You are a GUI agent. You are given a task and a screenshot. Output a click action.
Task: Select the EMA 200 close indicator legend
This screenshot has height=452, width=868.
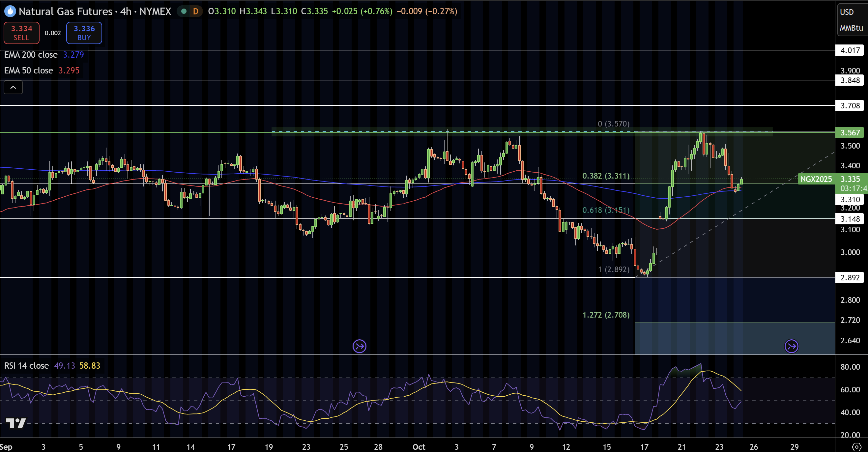(x=31, y=55)
